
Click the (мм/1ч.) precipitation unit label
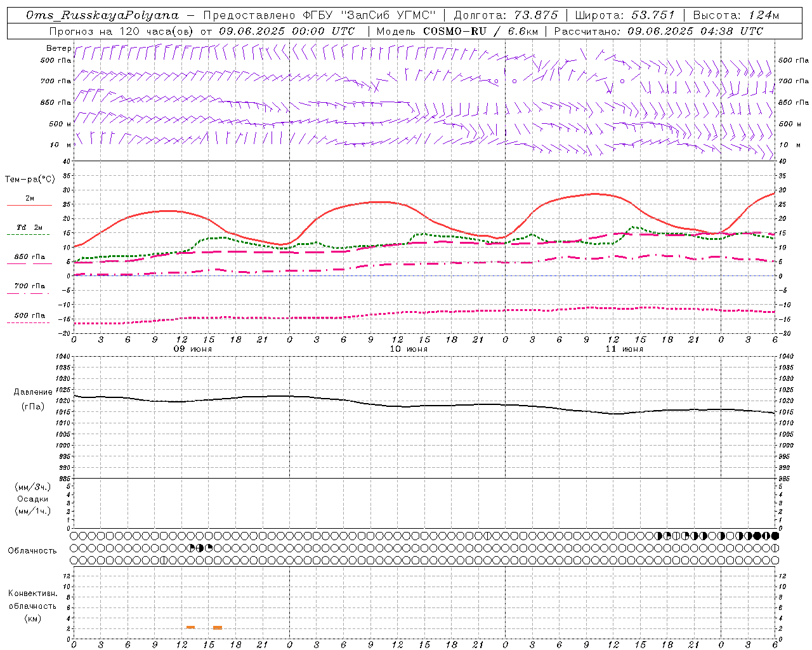pyautogui.click(x=33, y=511)
